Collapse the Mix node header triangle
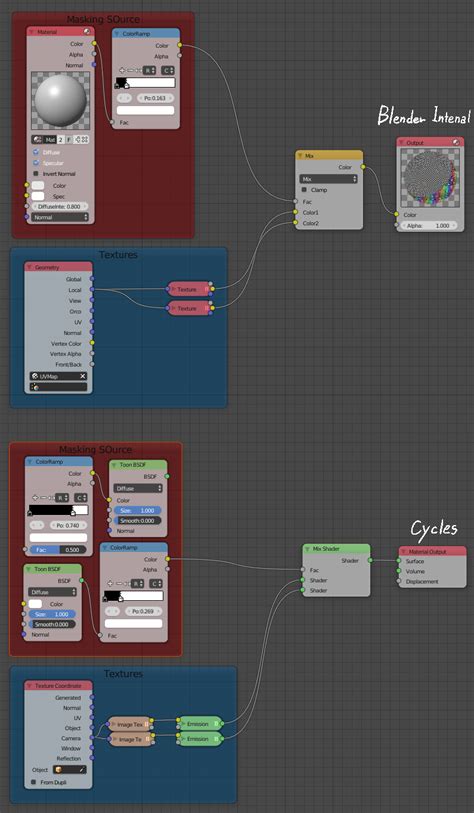Viewport: 474px width, 813px height. [x=300, y=156]
